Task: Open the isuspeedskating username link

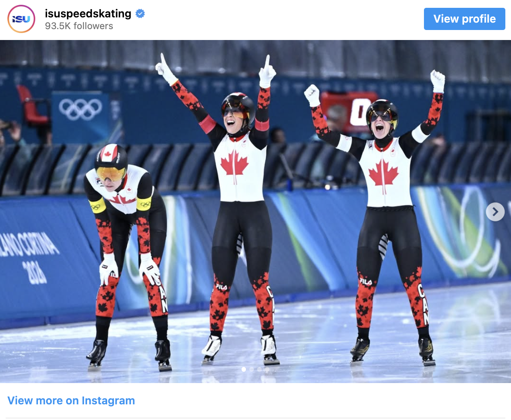Action: coord(88,13)
